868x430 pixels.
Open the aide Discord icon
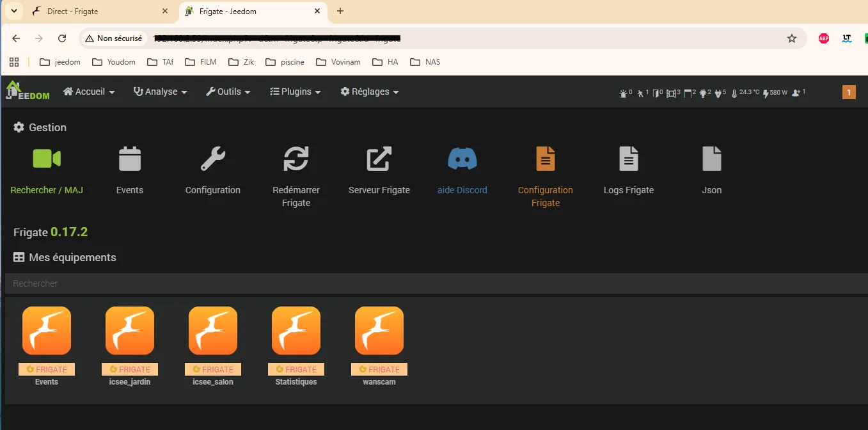point(462,159)
